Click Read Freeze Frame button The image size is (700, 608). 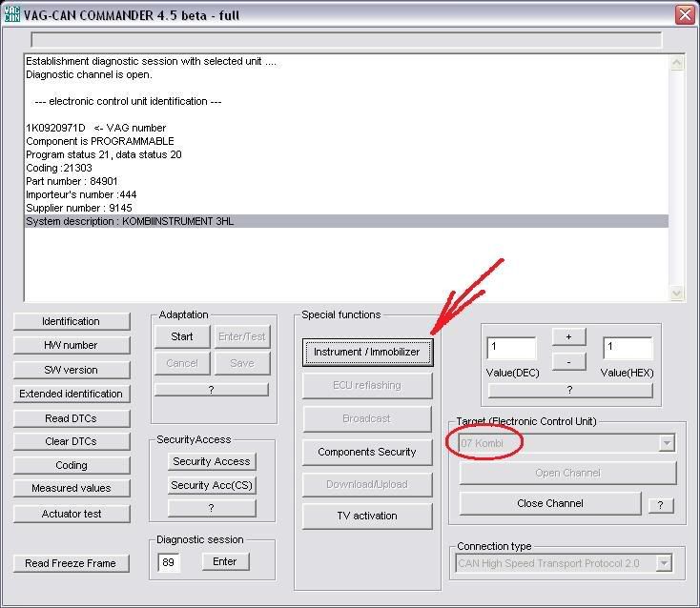point(72,563)
